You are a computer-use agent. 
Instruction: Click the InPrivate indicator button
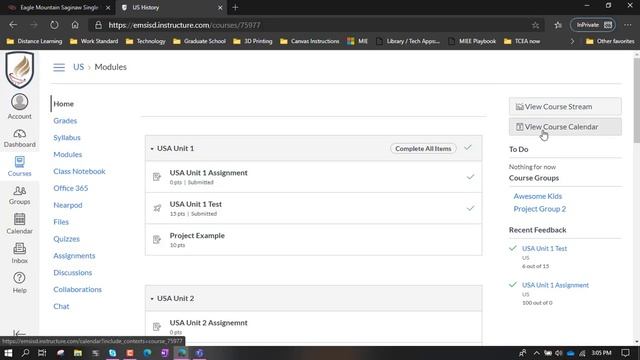[593, 25]
